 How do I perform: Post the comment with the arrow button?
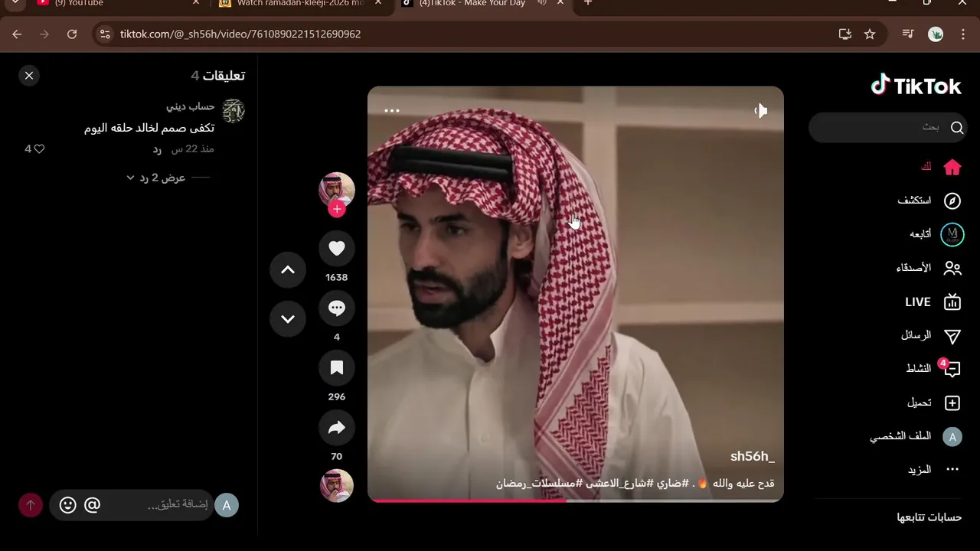(31, 505)
